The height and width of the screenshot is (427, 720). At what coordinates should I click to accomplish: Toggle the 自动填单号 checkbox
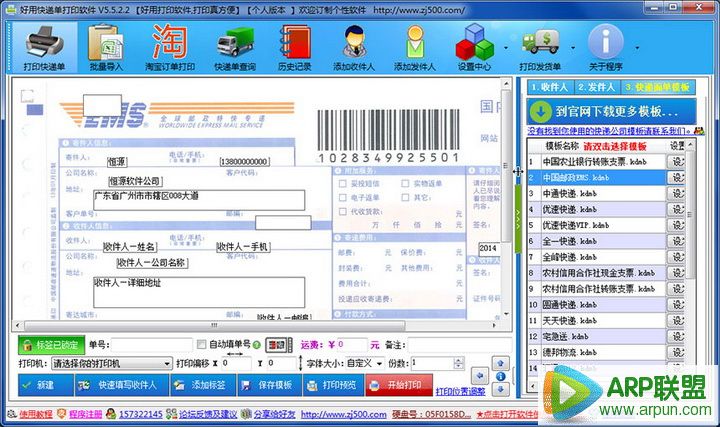(x=202, y=345)
